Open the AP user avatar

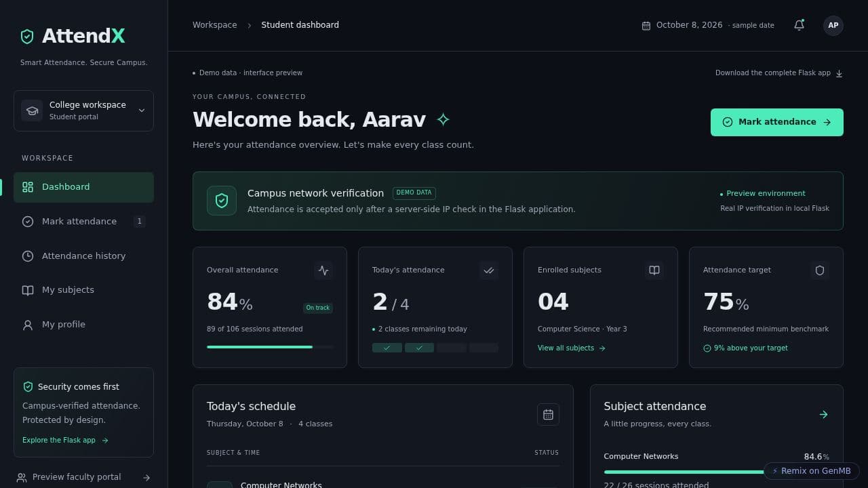coord(833,25)
